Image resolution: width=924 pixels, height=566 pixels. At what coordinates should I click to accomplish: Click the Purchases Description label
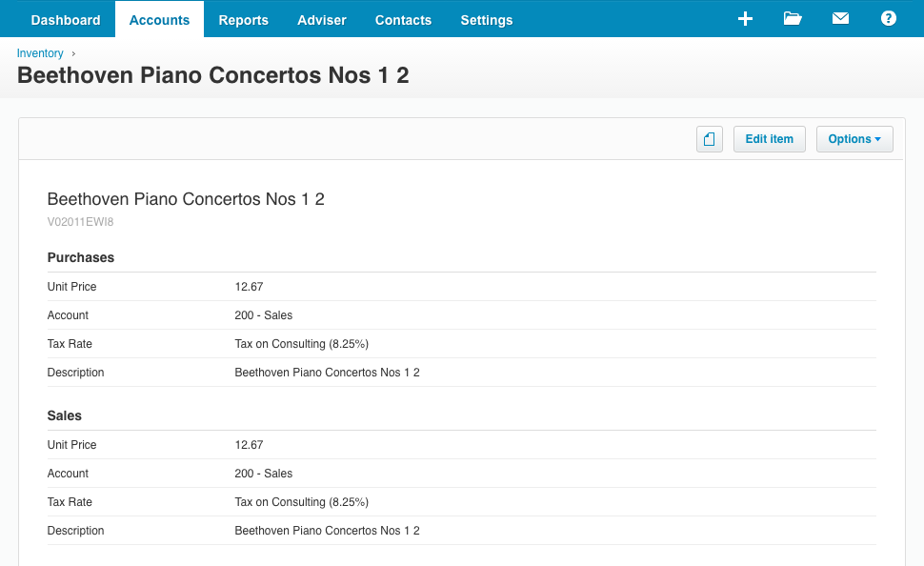75,373
